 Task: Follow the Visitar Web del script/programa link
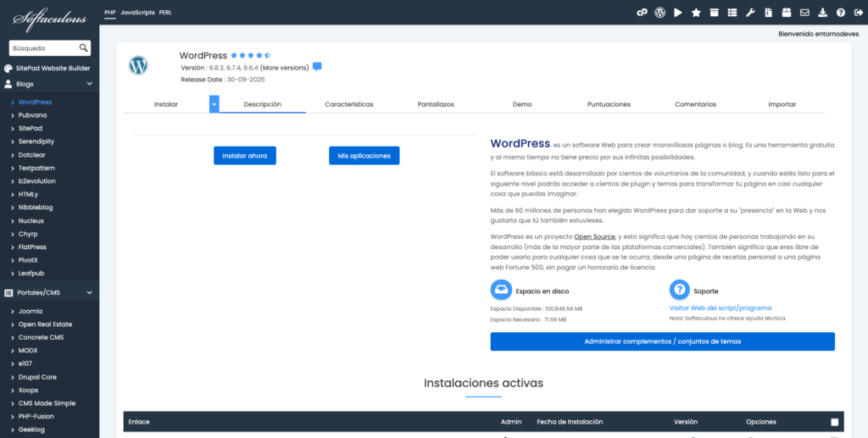click(x=720, y=308)
